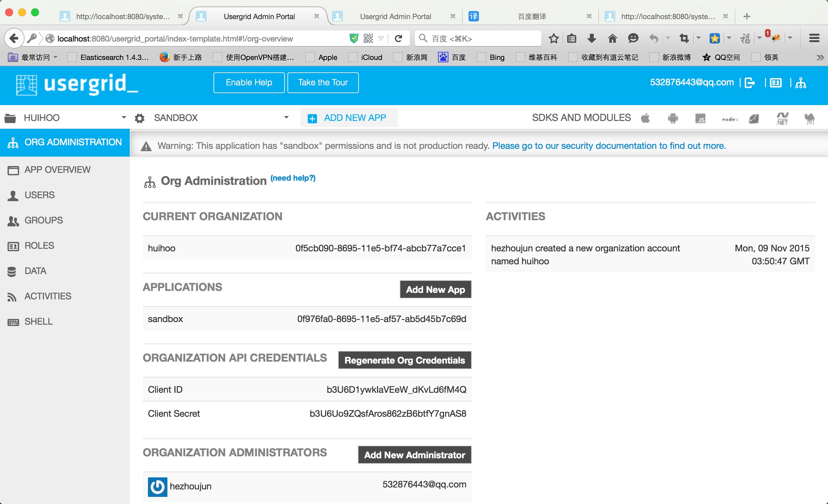Open the security documentation link
828x504 pixels.
point(609,146)
